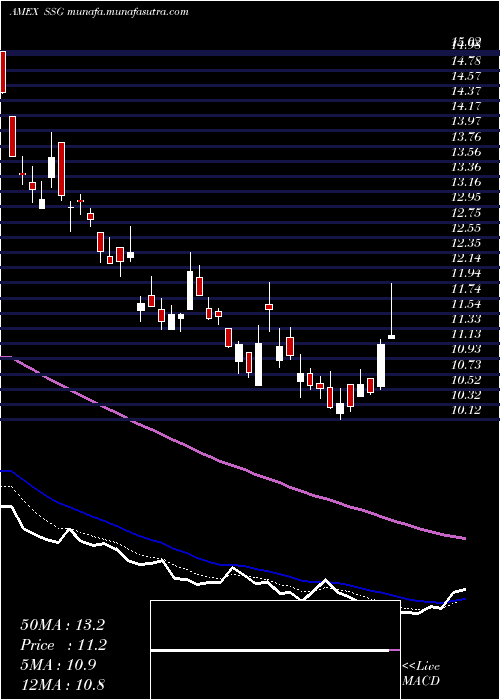Select the 11.33 price axis label
The height and width of the screenshot is (700, 500).
pyautogui.click(x=466, y=319)
